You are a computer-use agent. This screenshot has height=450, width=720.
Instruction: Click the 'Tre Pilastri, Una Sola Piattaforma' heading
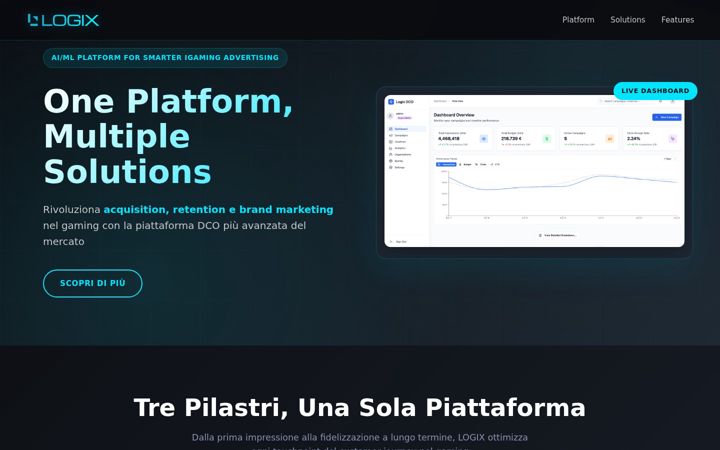[360, 407]
